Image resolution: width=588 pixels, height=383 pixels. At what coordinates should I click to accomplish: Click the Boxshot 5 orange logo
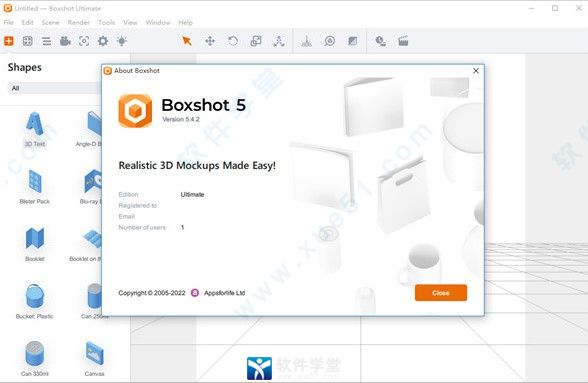coord(135,111)
